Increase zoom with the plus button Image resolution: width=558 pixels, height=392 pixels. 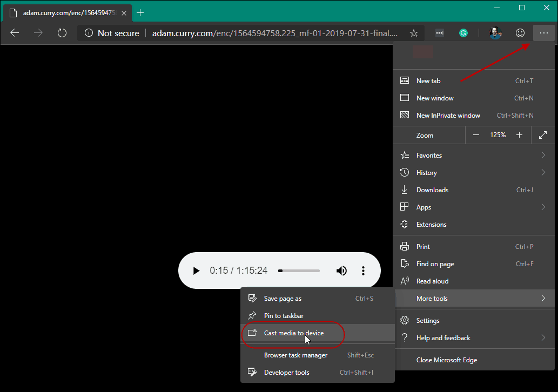pos(519,135)
